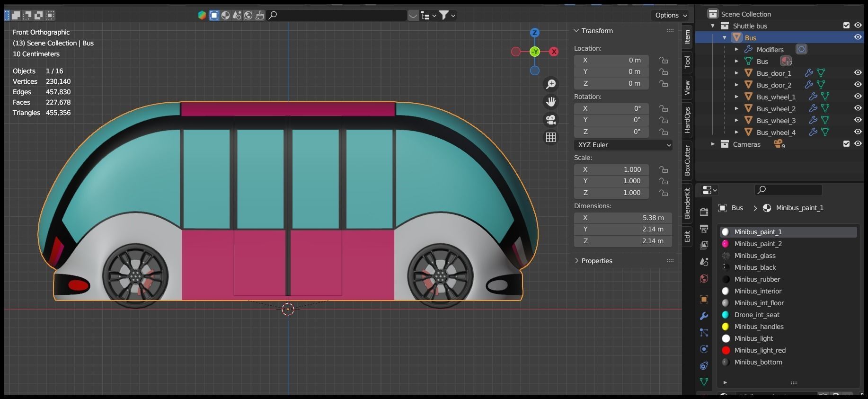868x399 pixels.
Task: Select the material preview shading icon
Action: coord(226,15)
